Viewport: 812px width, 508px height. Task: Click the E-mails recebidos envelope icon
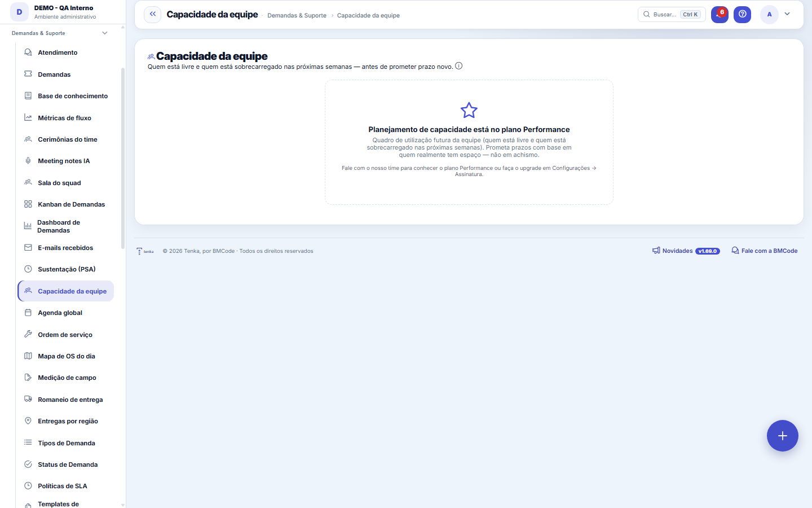[x=28, y=248]
